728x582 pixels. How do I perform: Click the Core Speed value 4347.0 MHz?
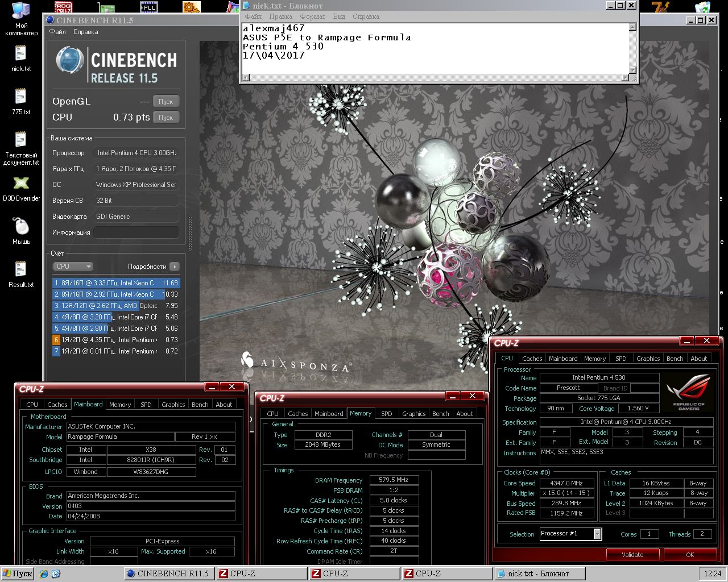566,483
